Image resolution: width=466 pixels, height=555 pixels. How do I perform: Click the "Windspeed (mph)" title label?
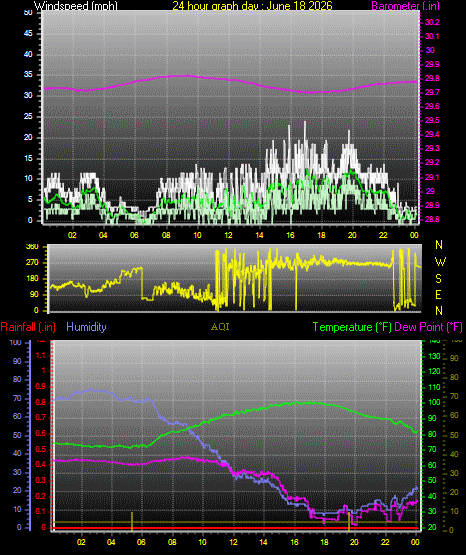tap(76, 6)
